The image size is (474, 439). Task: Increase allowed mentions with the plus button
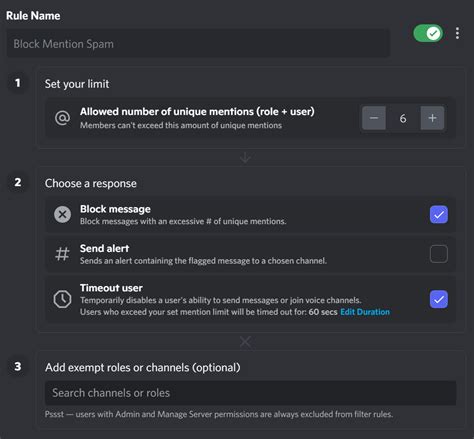pos(432,118)
